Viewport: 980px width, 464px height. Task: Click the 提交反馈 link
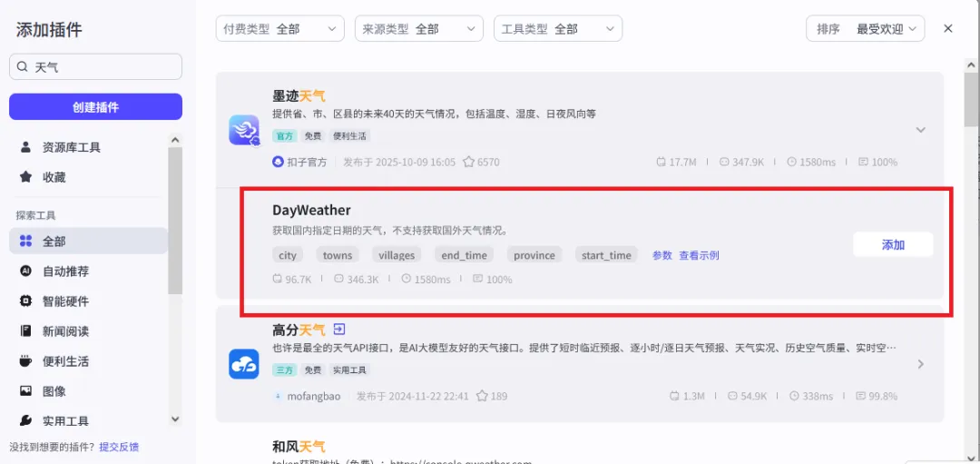[119, 447]
